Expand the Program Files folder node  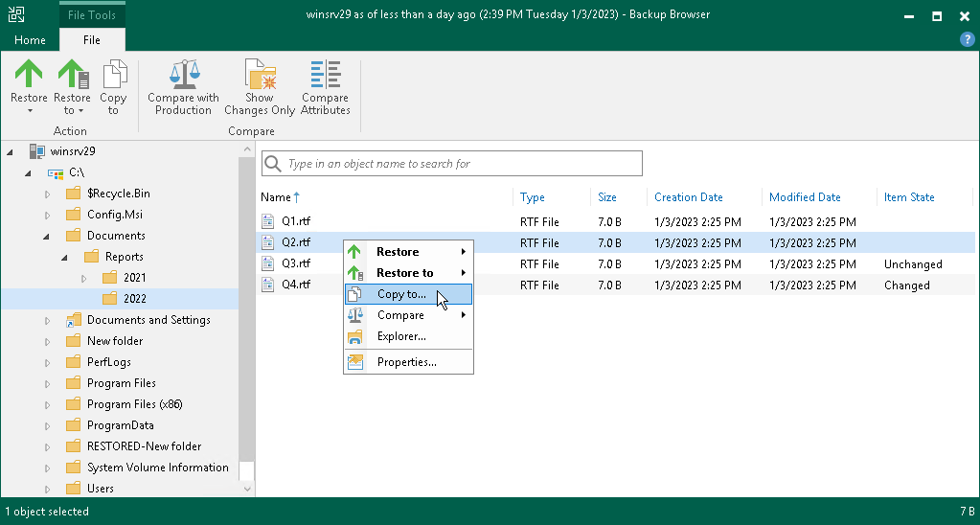click(48, 384)
